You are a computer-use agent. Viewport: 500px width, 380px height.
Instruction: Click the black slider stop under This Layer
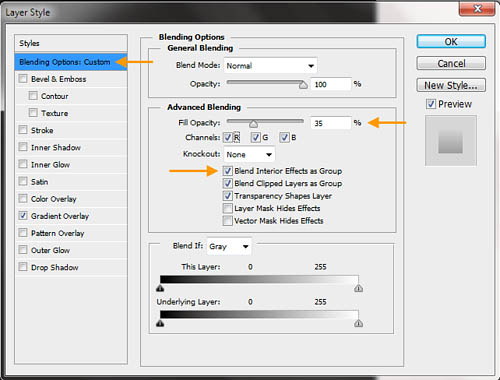pos(160,288)
